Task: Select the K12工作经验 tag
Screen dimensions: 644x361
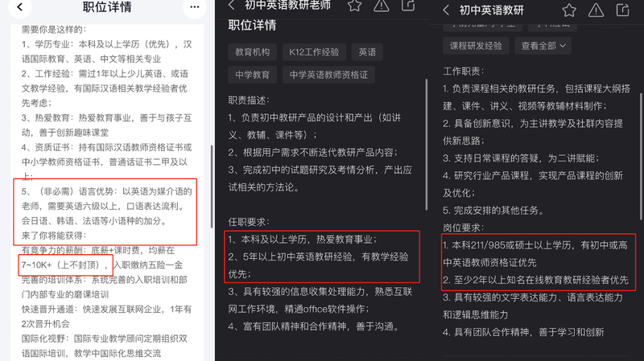Action: pos(314,52)
